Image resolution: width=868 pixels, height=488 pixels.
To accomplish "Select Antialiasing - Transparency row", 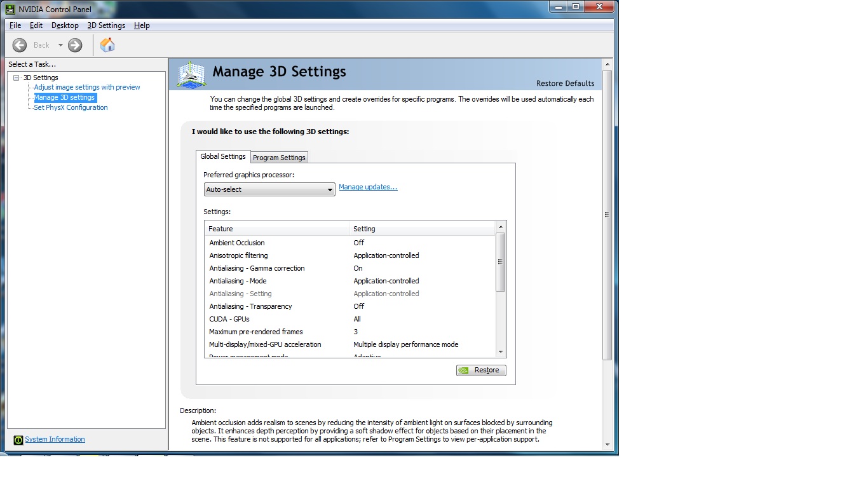I will click(x=349, y=306).
